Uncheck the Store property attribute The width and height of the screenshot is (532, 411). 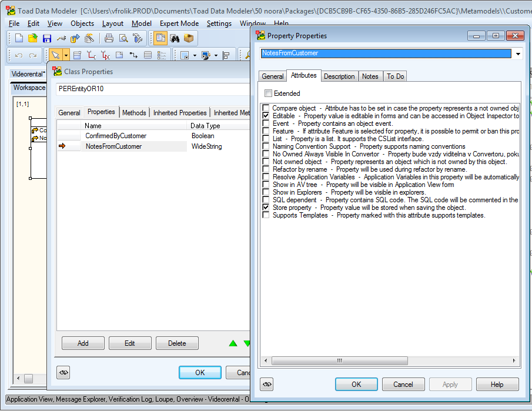[266, 208]
